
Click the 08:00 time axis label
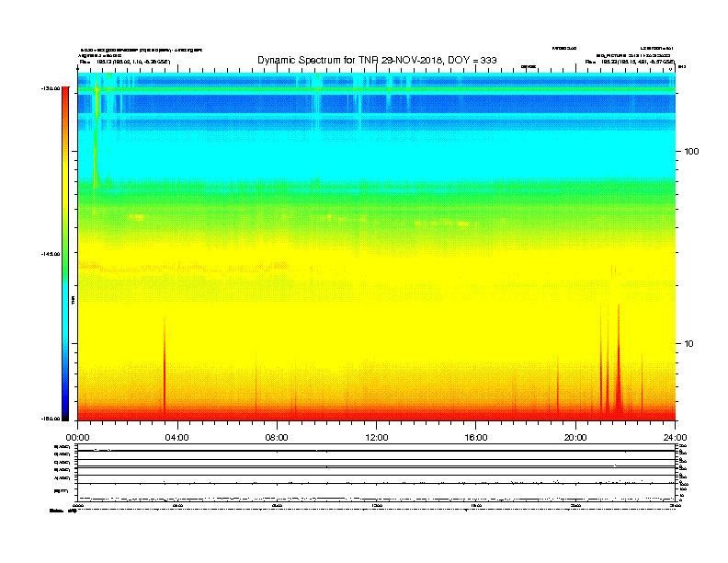[x=277, y=438]
